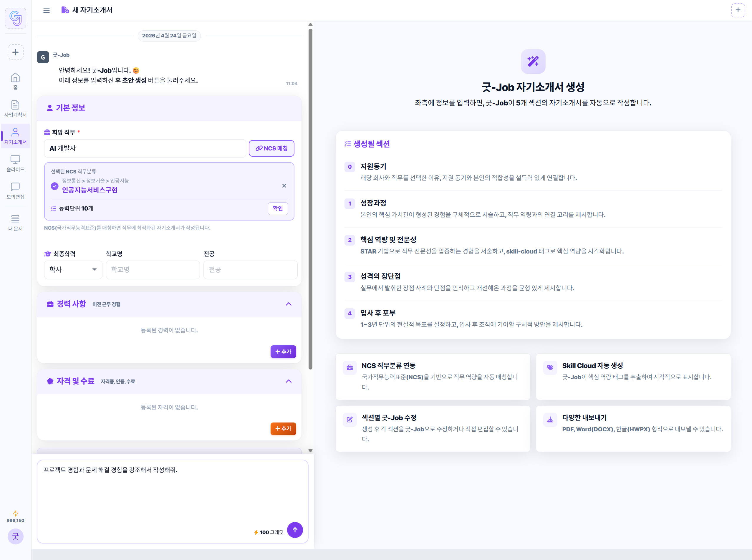Open the 최종학력 dropdown showing 학사

73,269
